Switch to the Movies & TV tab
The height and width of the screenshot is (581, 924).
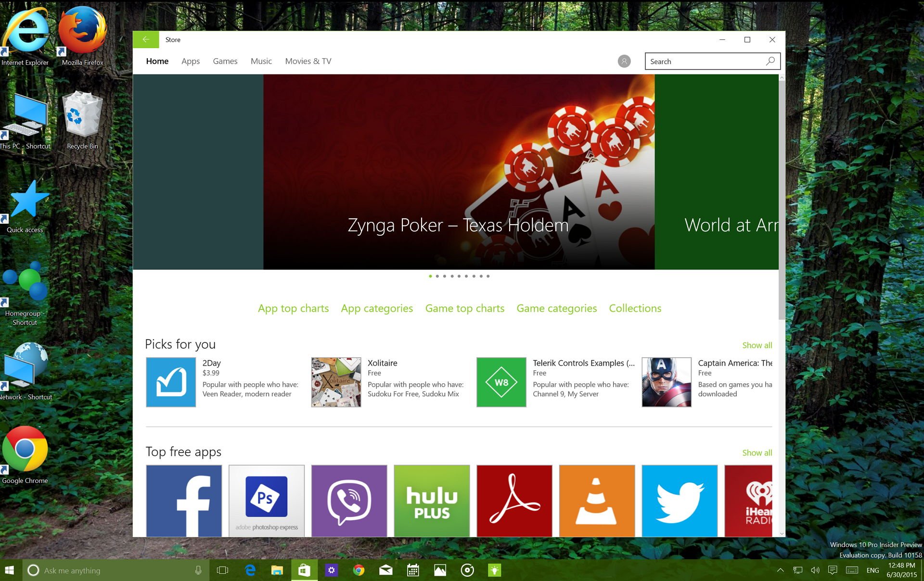(308, 61)
